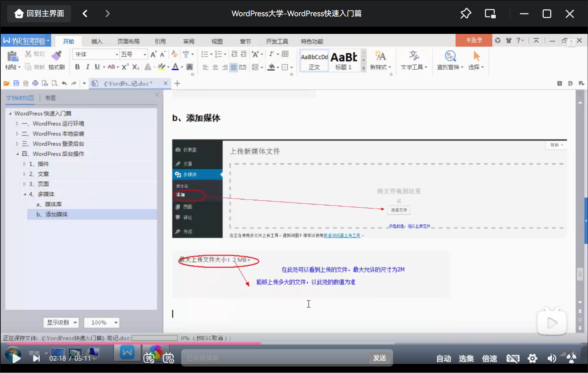
Task: Open the 插入 ribbon tab
Action: click(97, 41)
